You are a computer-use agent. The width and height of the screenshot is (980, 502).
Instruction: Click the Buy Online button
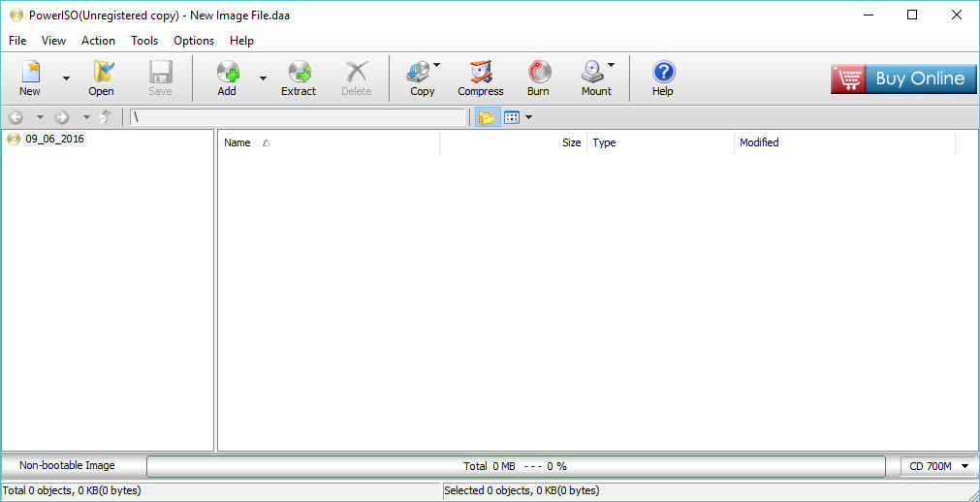(902, 78)
